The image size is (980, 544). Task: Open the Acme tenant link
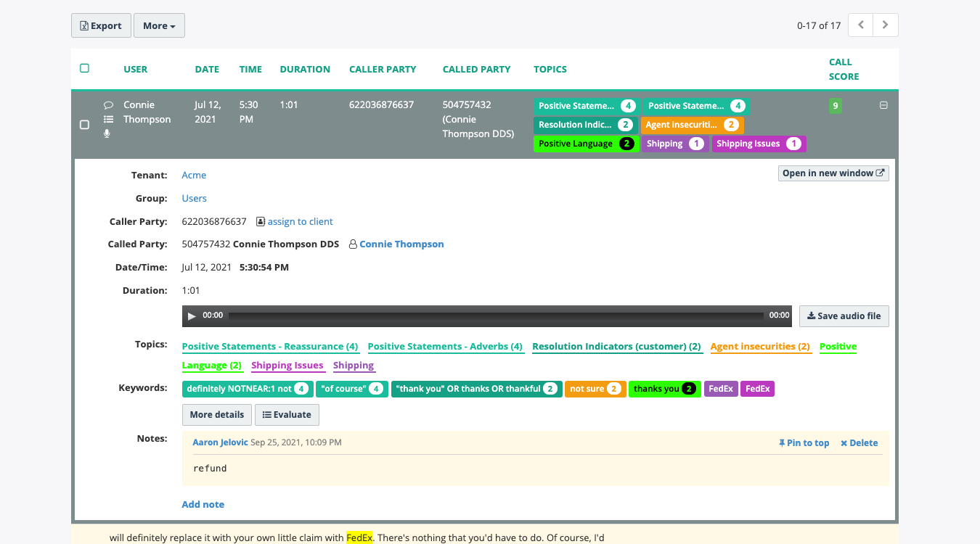(194, 176)
